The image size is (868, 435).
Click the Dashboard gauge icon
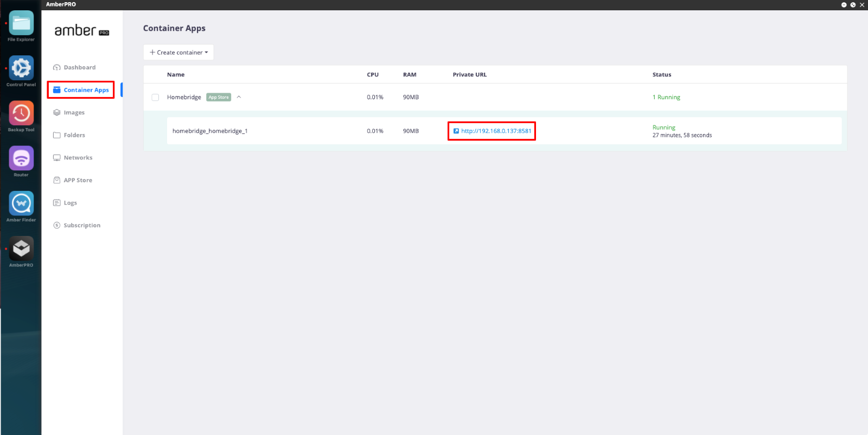56,67
